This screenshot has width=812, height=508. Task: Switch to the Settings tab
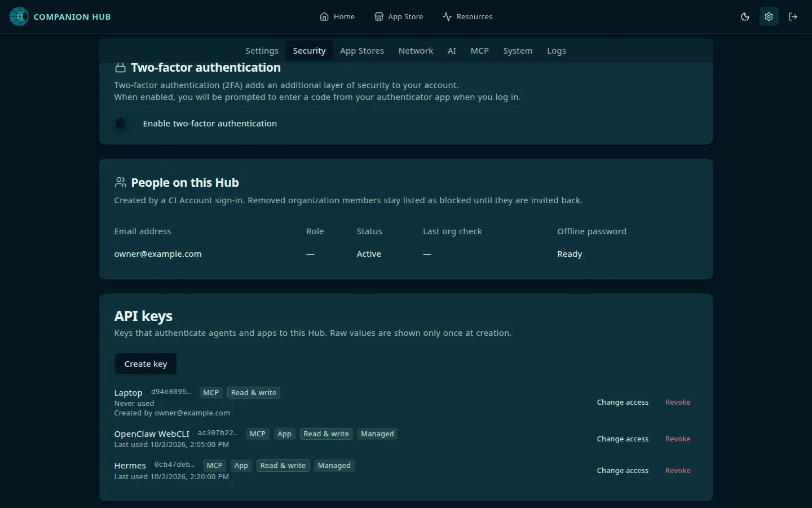coord(262,51)
